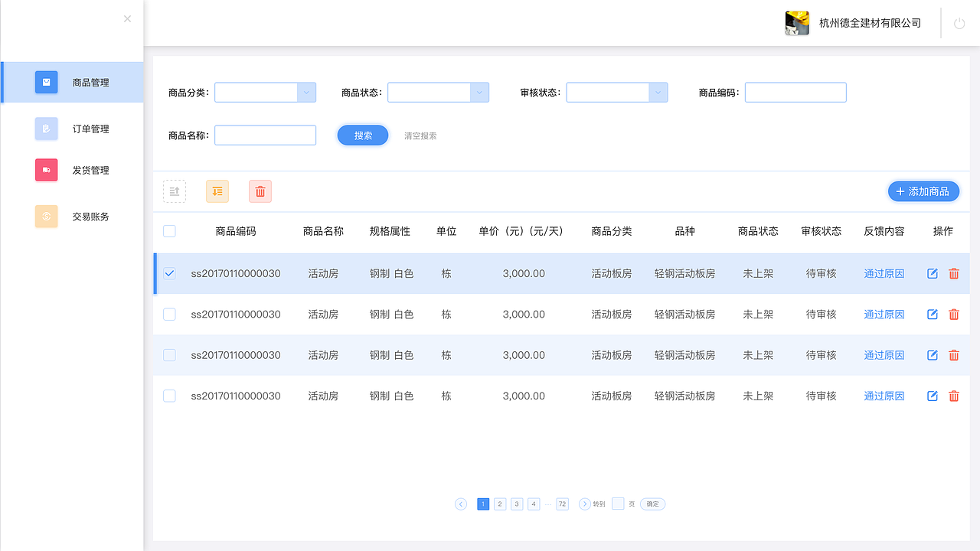The height and width of the screenshot is (551, 980).
Task: Open 交易账务 in the sidebar
Action: pyautogui.click(x=72, y=217)
